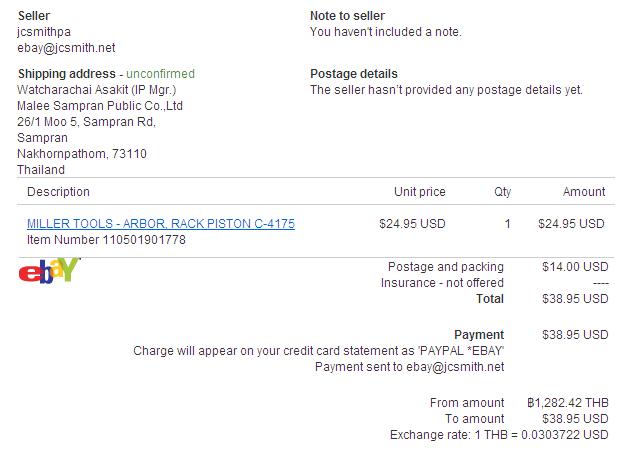Click the Unit price column header
The width and height of the screenshot is (634, 453).
pyautogui.click(x=420, y=192)
